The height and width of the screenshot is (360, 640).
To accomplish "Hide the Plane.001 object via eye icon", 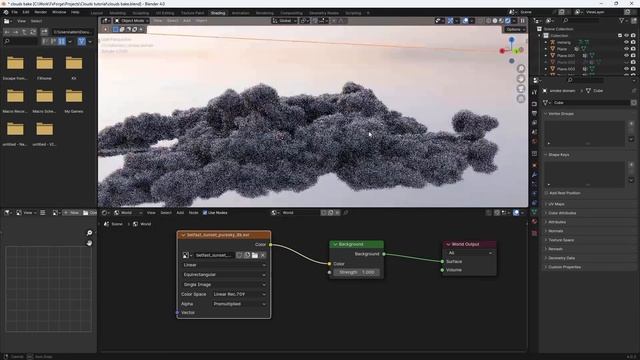I will click(x=627, y=56).
